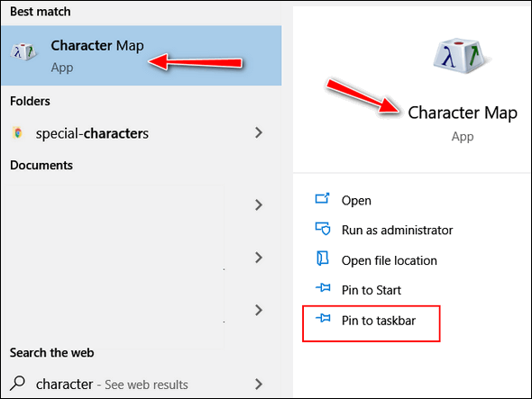Expand the third Documents result chevron
The height and width of the screenshot is (399, 532).
point(259,310)
